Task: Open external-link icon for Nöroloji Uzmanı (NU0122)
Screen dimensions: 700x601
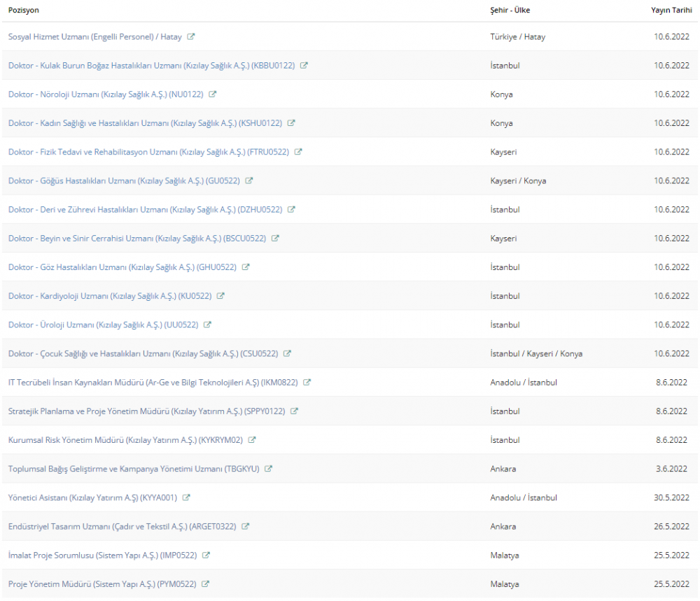Action: [x=212, y=94]
